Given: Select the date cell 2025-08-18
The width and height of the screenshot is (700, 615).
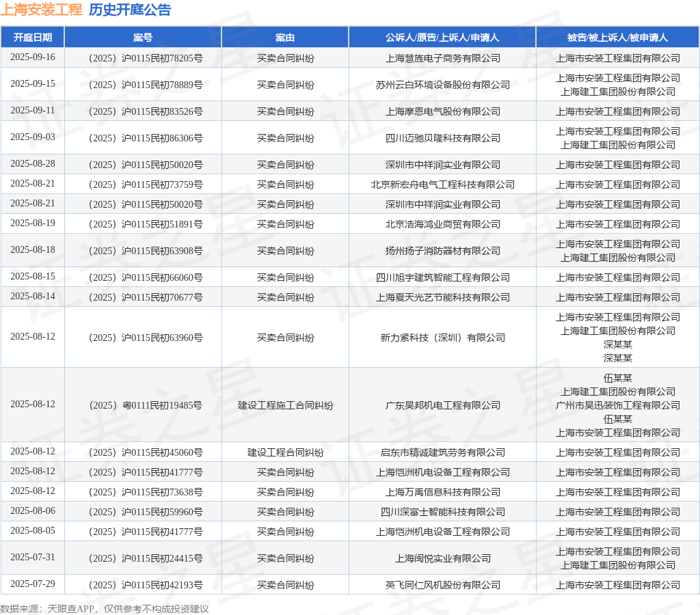Looking at the screenshot, I should tap(33, 250).
